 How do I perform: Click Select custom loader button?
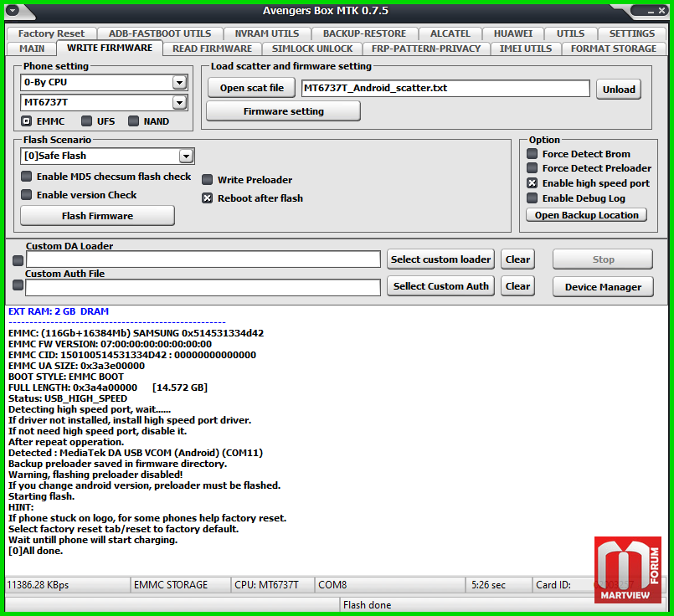440,259
